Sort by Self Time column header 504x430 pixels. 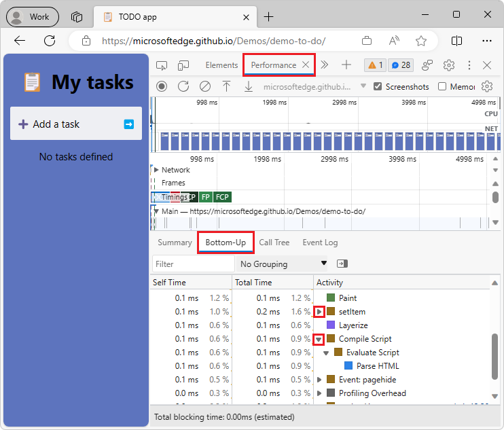191,283
